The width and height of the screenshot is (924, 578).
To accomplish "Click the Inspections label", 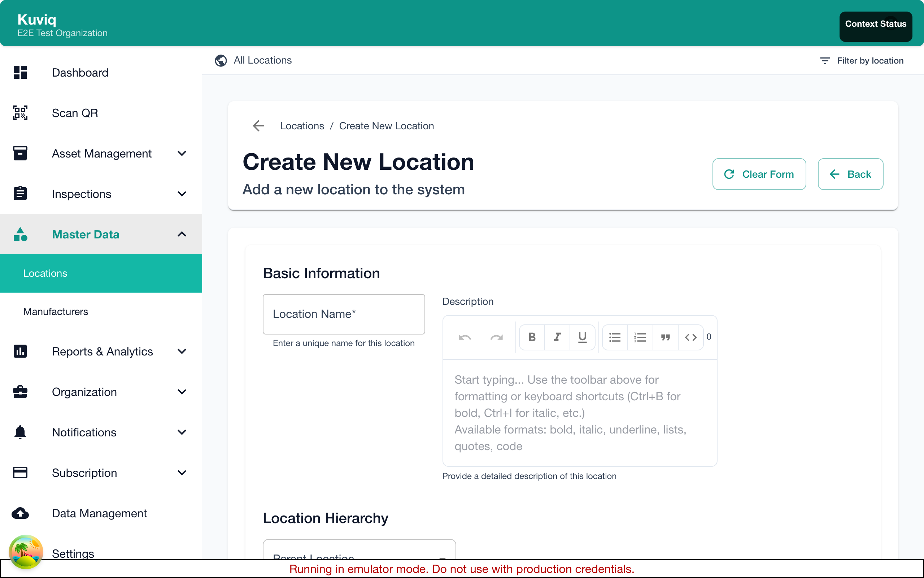I will coord(82,194).
